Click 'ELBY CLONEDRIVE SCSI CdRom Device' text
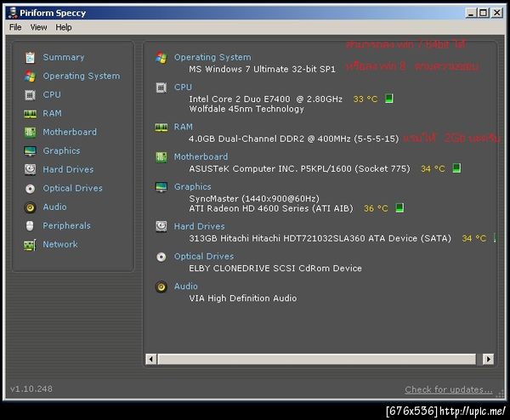The image size is (510, 420). tap(275, 269)
